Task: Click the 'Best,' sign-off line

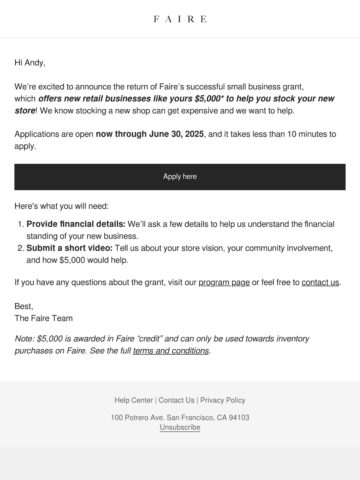Action: point(24,306)
